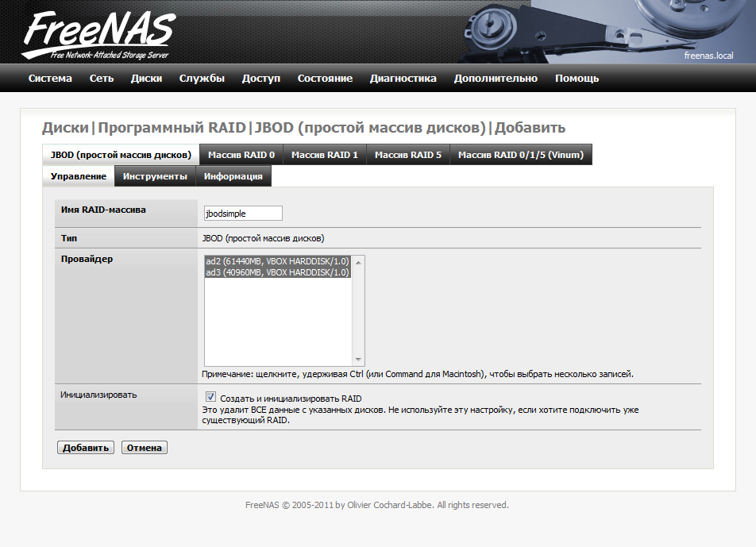
Task: Open the Состояние menu
Action: click(x=325, y=78)
